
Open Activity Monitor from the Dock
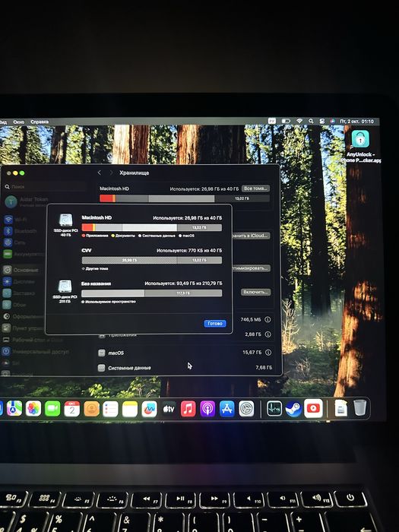tap(274, 409)
